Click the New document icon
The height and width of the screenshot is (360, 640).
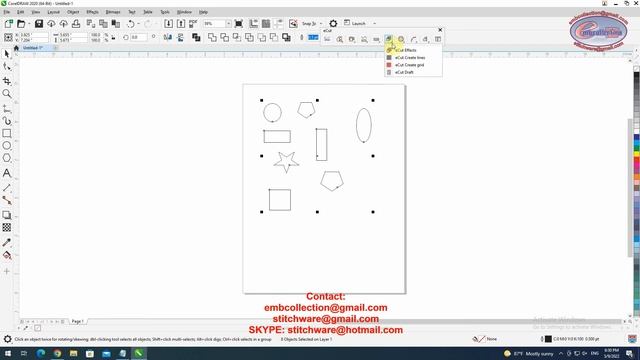coord(9,24)
